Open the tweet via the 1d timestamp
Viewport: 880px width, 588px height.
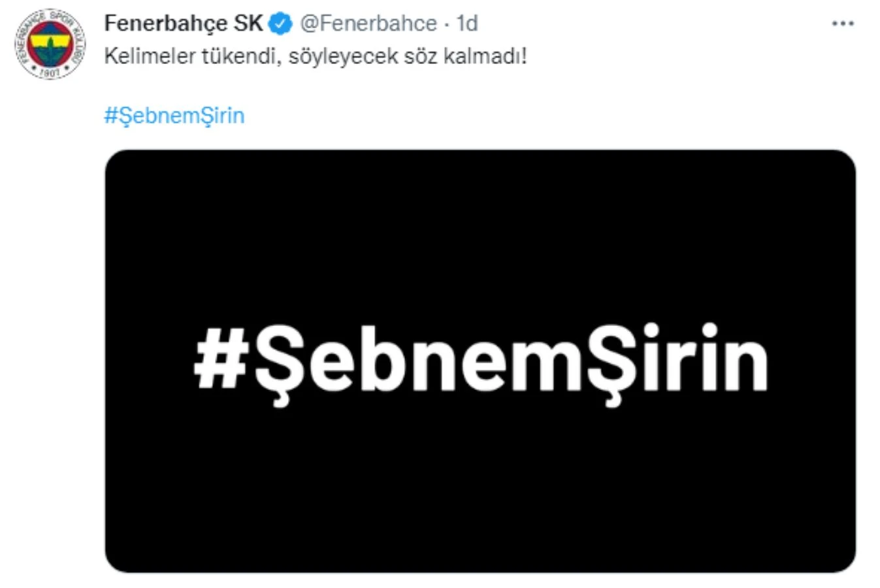tap(468, 22)
